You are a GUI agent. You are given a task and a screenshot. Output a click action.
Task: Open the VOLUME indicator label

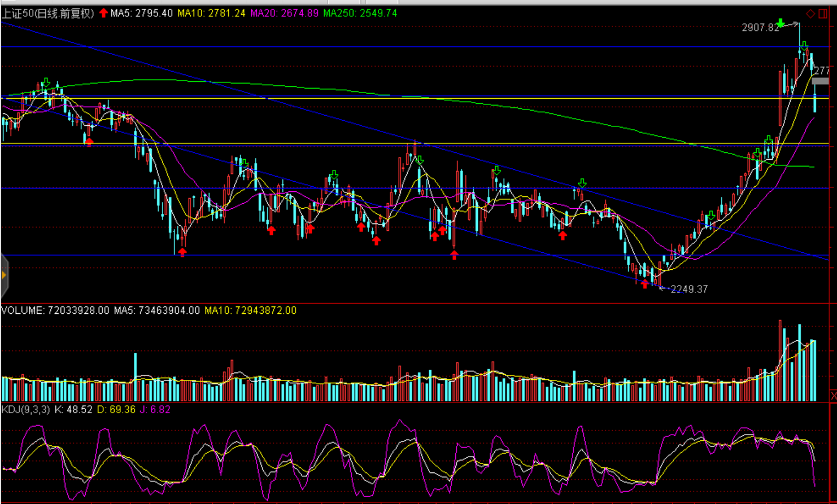pos(55,310)
